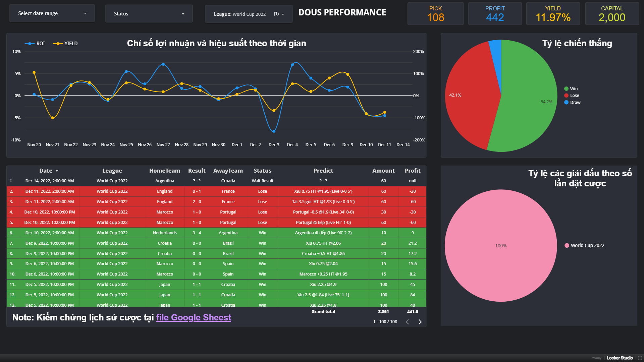
Task: Open League World Cup 2022 filter
Action: tap(249, 14)
